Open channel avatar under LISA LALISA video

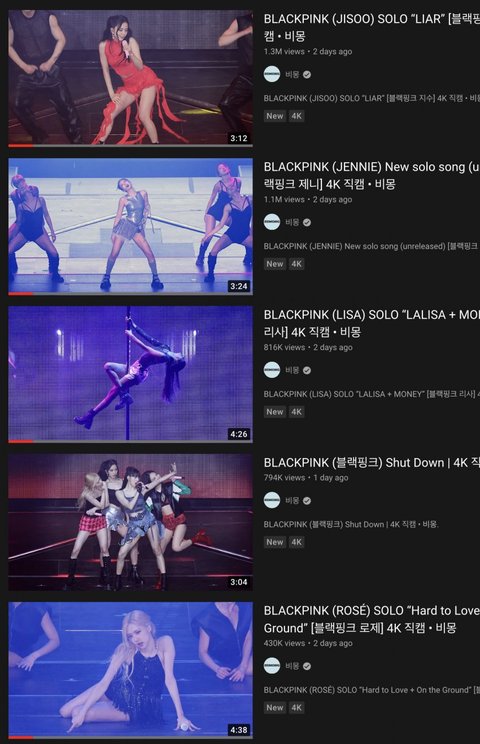(x=272, y=370)
